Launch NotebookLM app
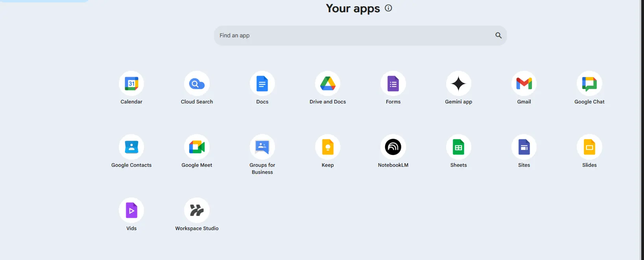The width and height of the screenshot is (644, 260). pyautogui.click(x=393, y=147)
